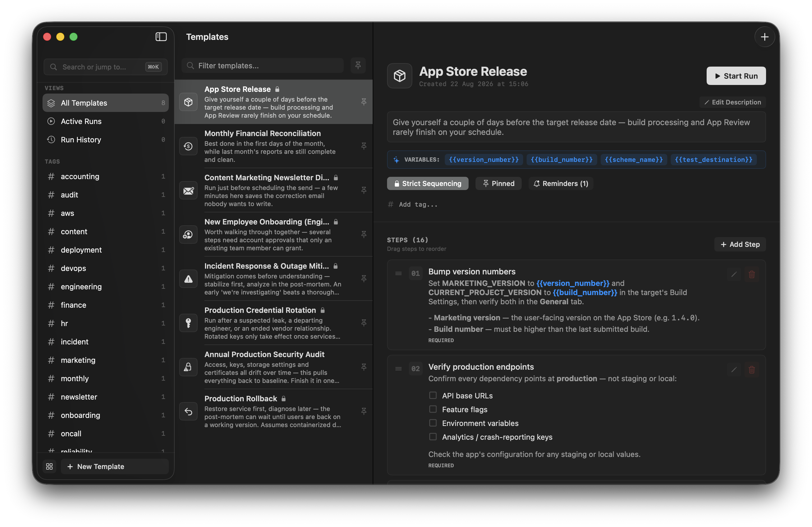Viewport: 812px width, 527px height.
Task: Delete the Bump version numbers step
Action: click(x=752, y=274)
